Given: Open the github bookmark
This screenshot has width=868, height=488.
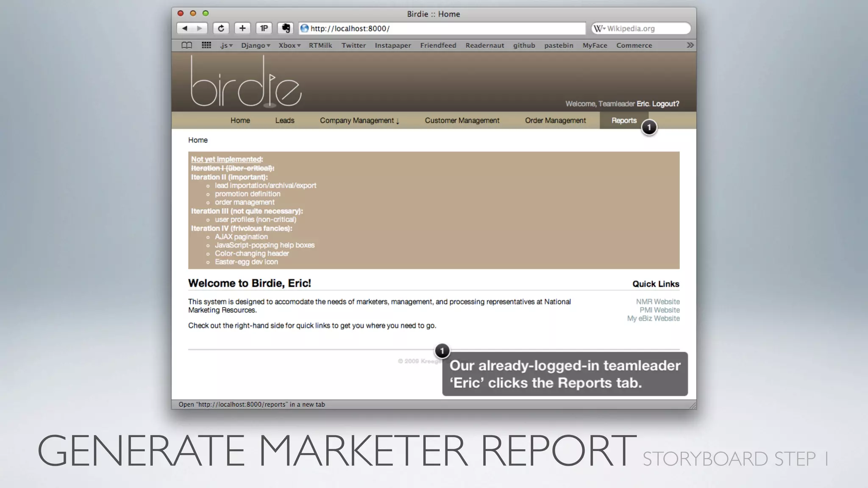Looking at the screenshot, I should click(524, 45).
